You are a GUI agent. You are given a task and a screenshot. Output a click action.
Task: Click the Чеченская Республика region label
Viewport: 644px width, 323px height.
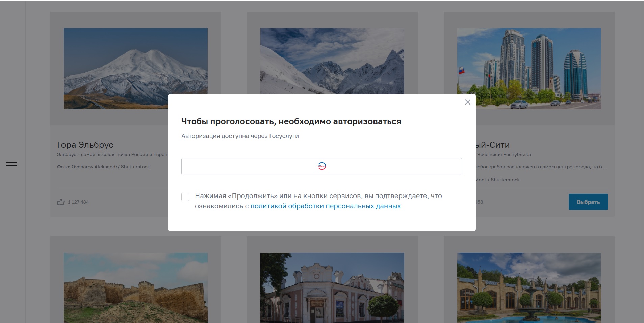pos(504,155)
